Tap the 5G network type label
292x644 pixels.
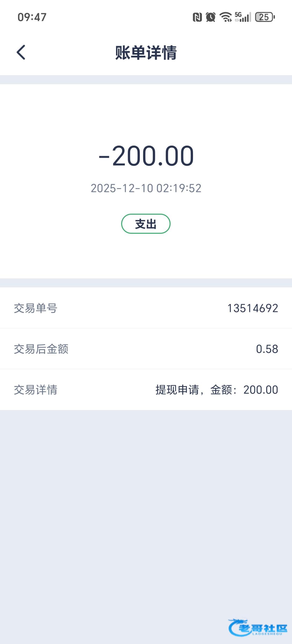[x=238, y=14]
